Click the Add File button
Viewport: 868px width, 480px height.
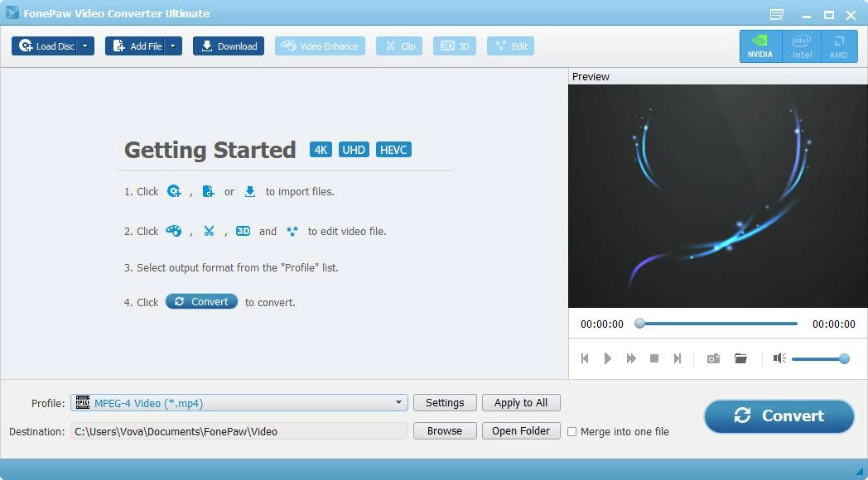tap(134, 46)
